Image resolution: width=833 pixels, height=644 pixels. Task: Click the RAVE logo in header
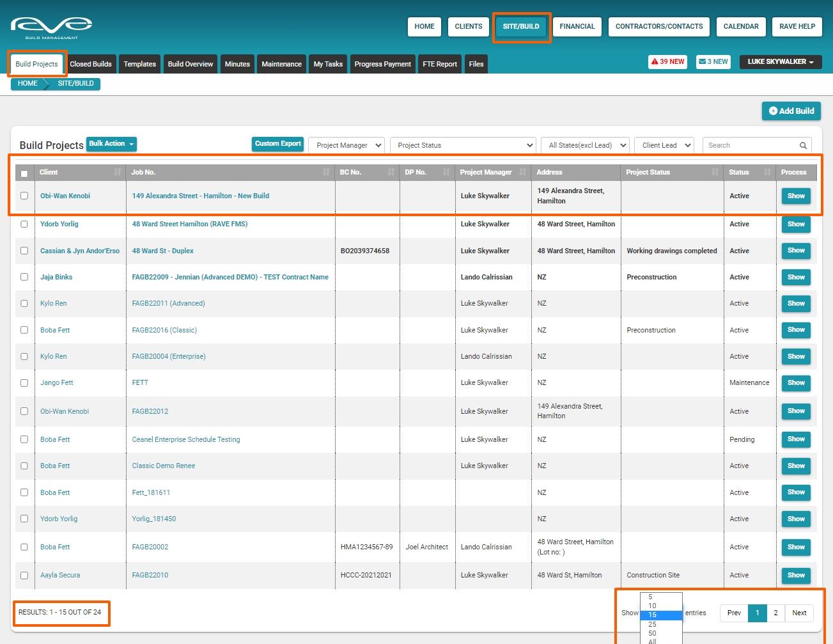point(51,27)
